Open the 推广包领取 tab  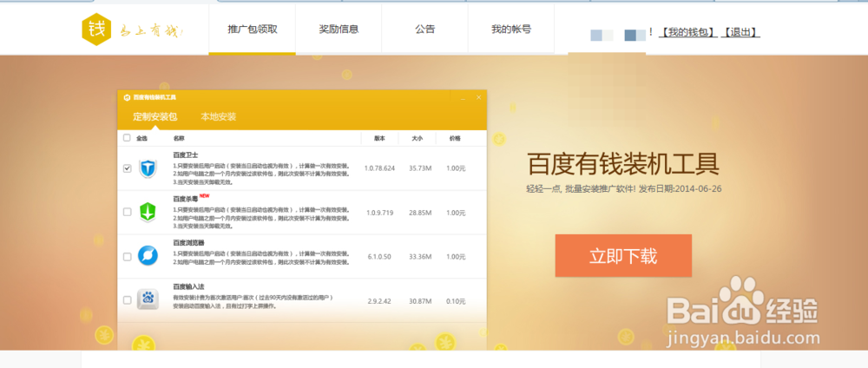[252, 30]
